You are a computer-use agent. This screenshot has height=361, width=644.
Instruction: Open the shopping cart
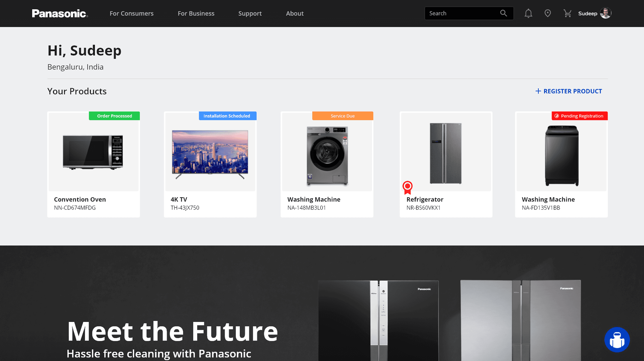(567, 13)
